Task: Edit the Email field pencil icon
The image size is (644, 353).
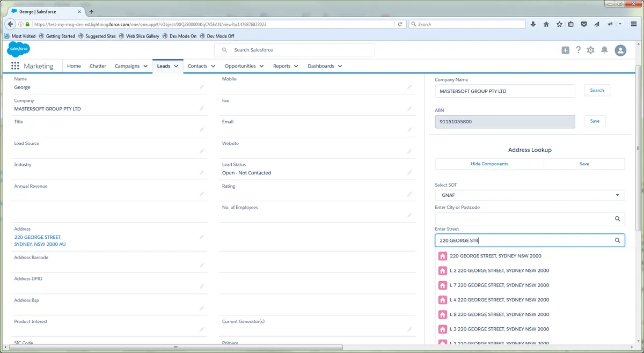Action: 409,129
